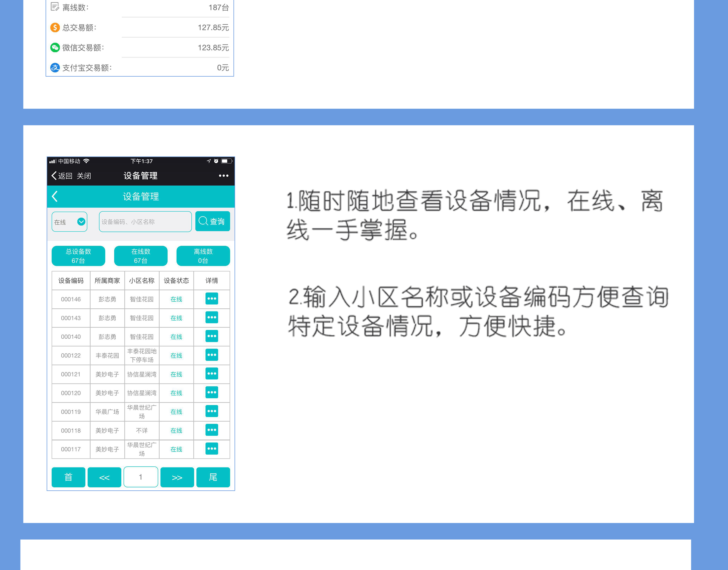
Task: Click the 丰泰花园地下停车场 cell
Action: click(142, 356)
